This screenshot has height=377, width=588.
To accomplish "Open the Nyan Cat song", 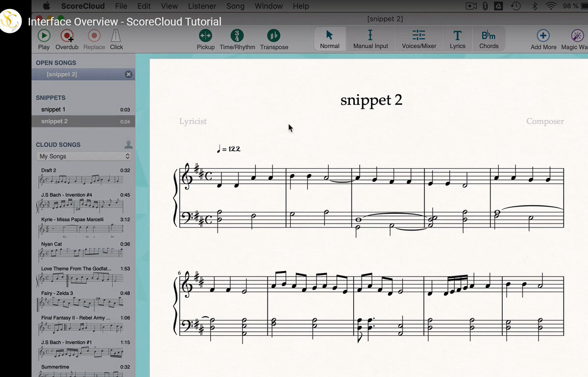I will (x=83, y=251).
